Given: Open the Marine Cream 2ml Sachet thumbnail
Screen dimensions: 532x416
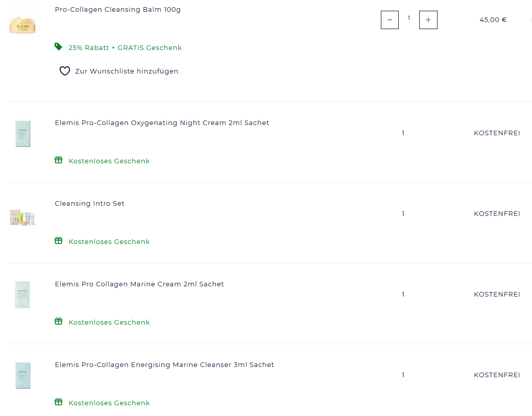Looking at the screenshot, I should pyautogui.click(x=22, y=295).
